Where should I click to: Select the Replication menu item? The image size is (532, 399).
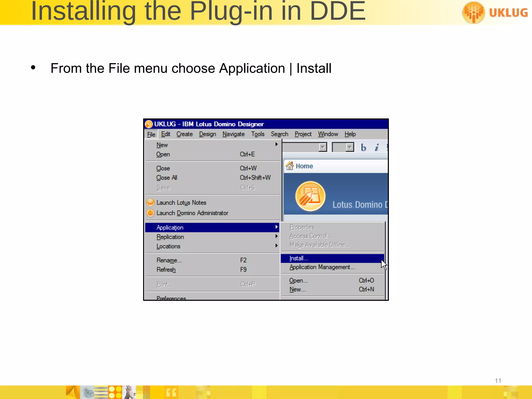[212, 237]
